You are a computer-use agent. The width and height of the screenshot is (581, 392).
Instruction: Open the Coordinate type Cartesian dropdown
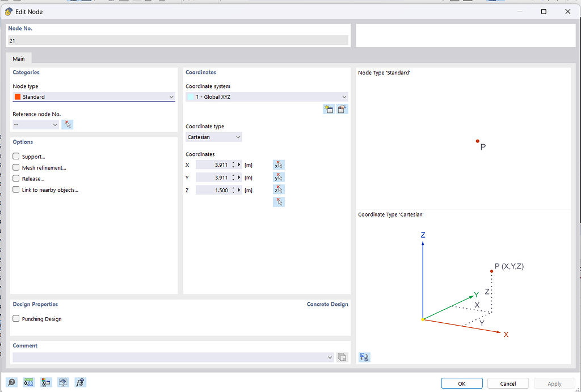coord(237,137)
